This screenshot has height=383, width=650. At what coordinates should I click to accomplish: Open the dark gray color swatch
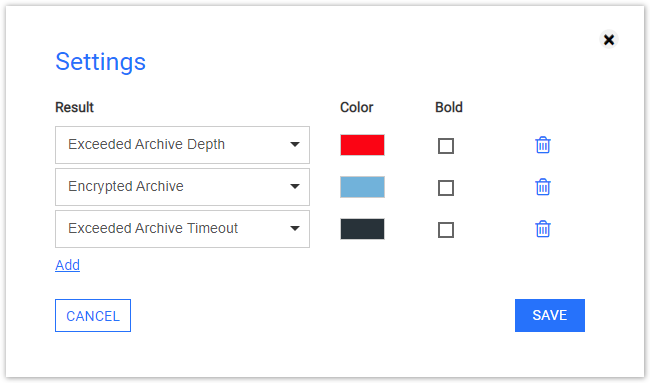[362, 229]
